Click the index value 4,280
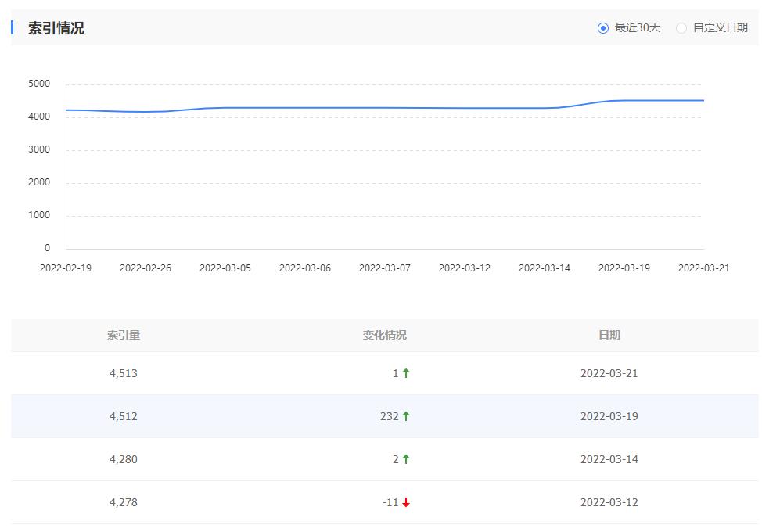Image resolution: width=762 pixels, height=532 pixels. coord(124,459)
